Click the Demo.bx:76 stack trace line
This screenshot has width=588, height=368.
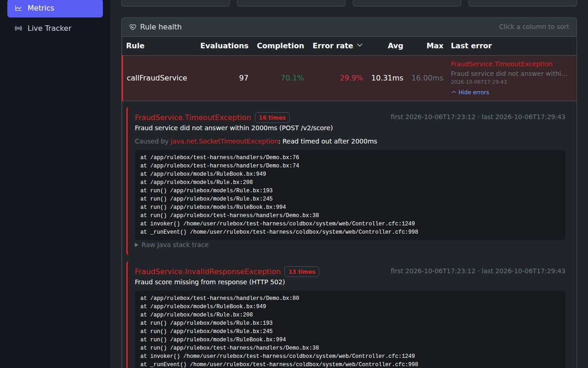pyautogui.click(x=220, y=157)
